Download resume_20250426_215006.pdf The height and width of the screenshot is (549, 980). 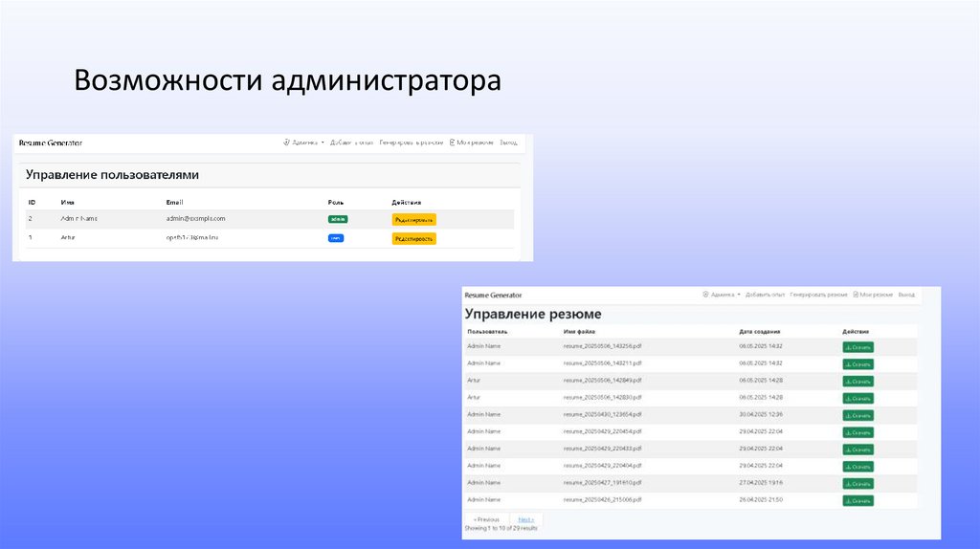click(x=858, y=500)
